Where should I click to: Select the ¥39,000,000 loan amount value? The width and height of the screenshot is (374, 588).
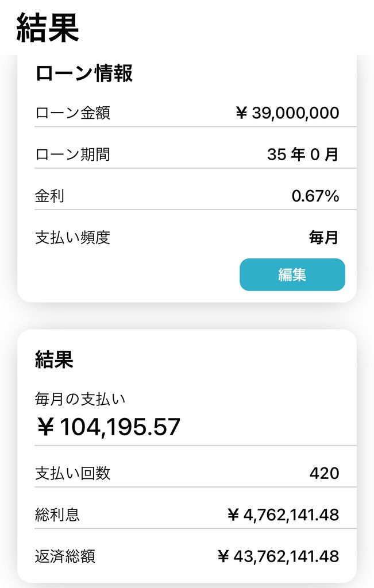coord(287,113)
